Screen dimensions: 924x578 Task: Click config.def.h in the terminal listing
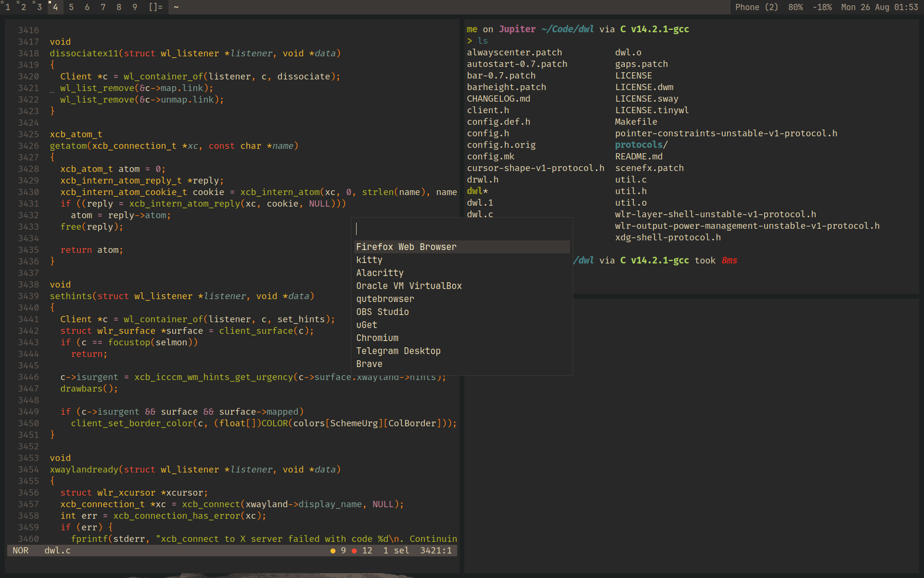click(x=499, y=122)
